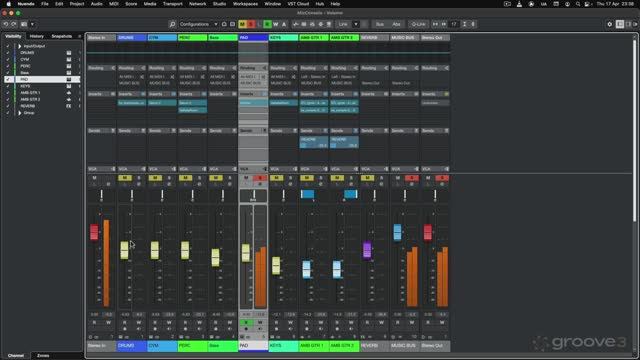Click the purple REVERB channel fader
Screen dimensions: 640x360
367,250
